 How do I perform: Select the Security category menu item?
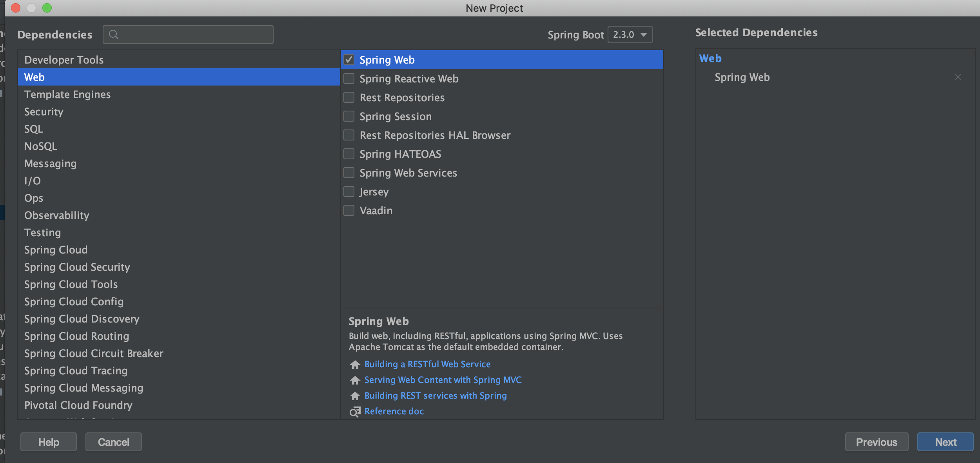(43, 111)
